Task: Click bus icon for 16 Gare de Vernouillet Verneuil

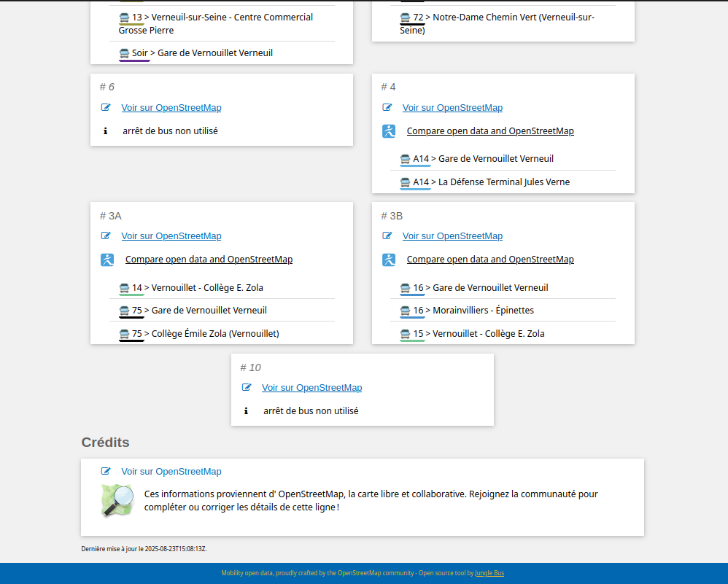Action: [406, 288]
